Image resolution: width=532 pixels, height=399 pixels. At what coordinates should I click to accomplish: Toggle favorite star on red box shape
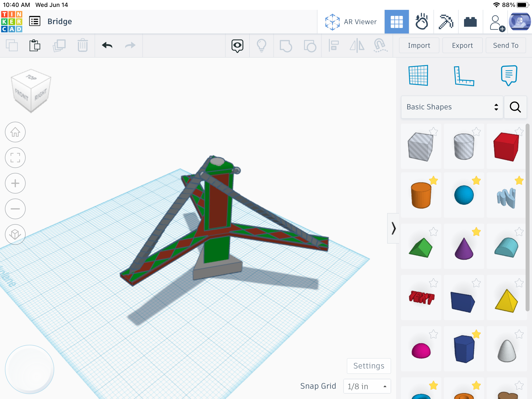(x=519, y=131)
